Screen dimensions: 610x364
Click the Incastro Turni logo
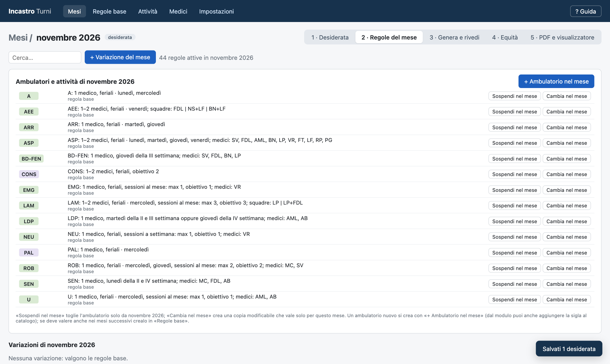pyautogui.click(x=30, y=11)
